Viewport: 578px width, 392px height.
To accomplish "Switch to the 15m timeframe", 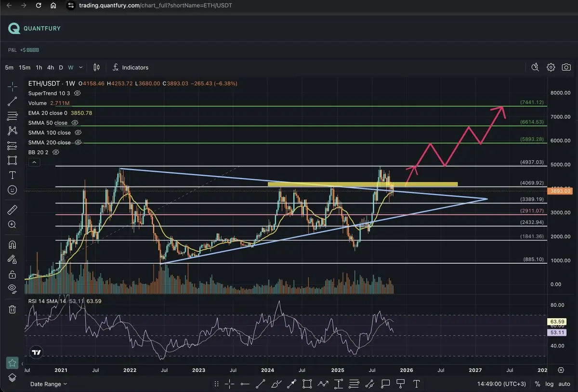I will (25, 67).
